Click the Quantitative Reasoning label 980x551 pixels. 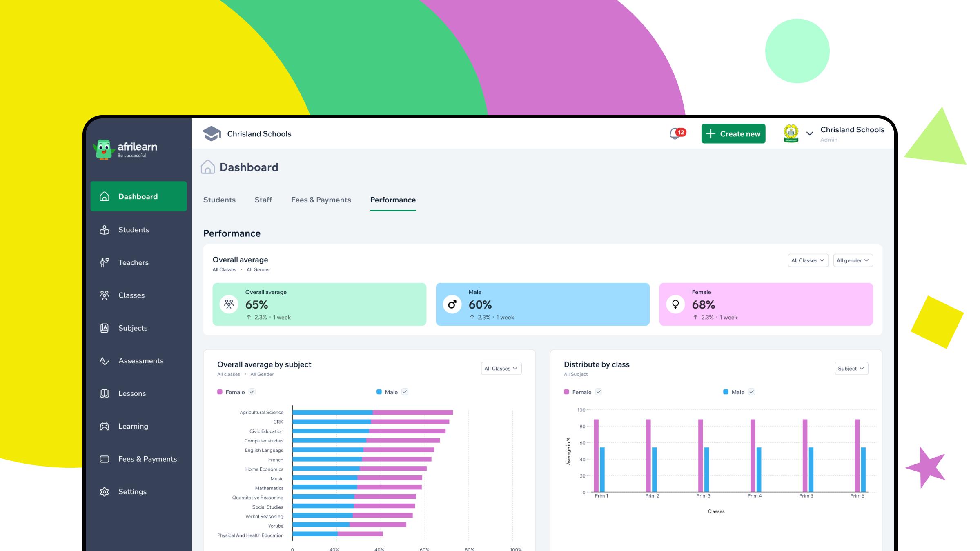(258, 498)
